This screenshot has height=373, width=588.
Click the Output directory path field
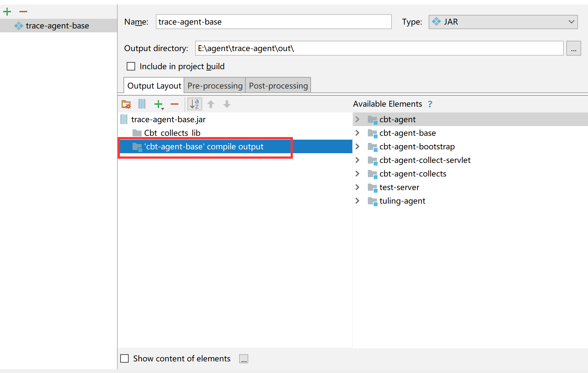379,48
